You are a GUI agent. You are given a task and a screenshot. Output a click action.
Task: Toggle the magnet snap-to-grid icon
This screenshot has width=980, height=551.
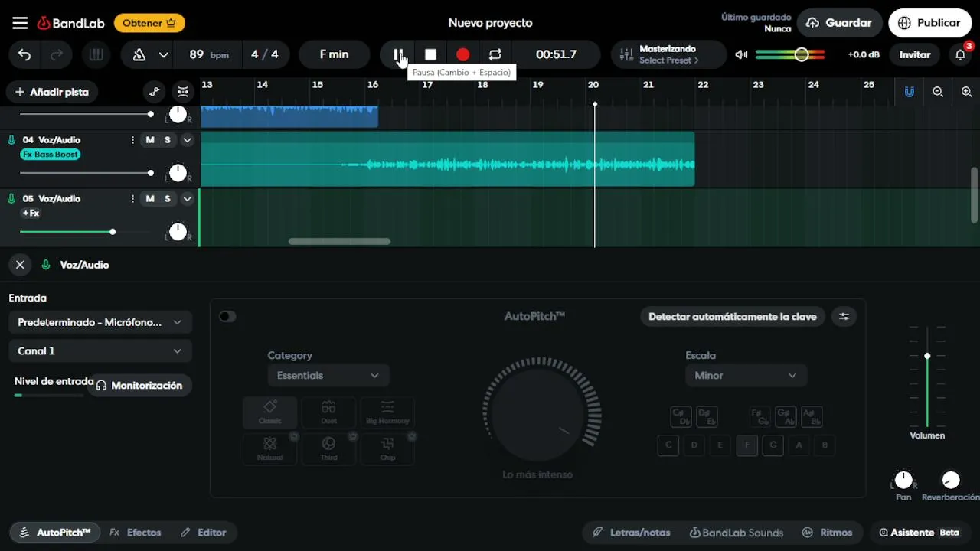point(909,92)
